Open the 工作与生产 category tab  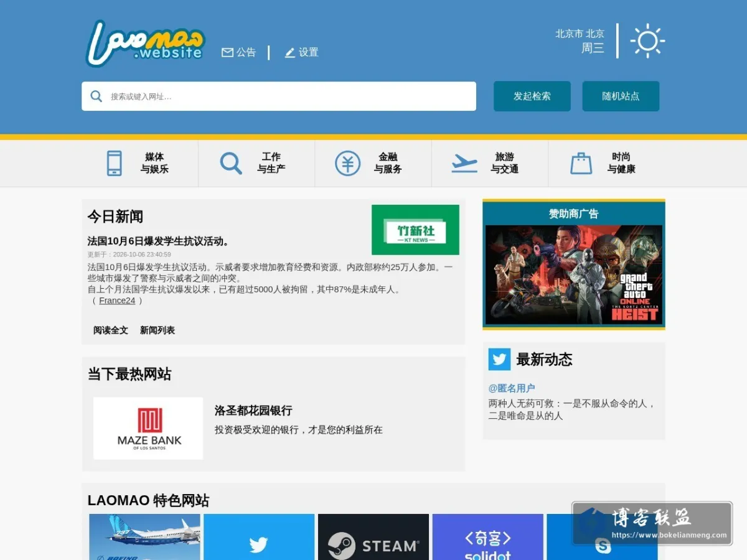(x=256, y=163)
